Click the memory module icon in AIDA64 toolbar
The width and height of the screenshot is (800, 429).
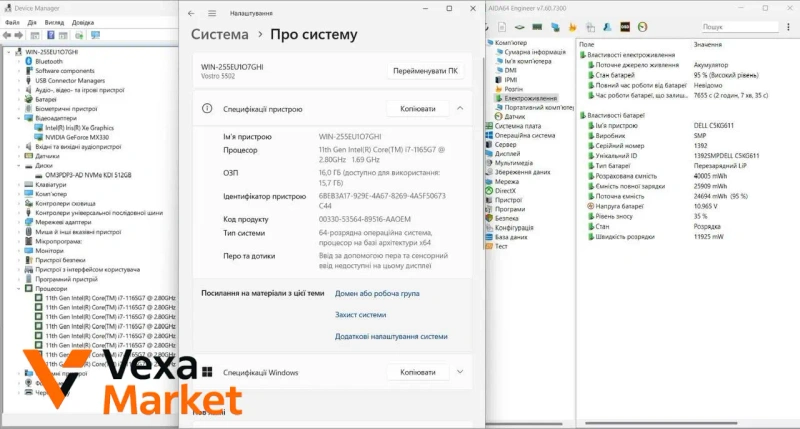click(x=537, y=27)
